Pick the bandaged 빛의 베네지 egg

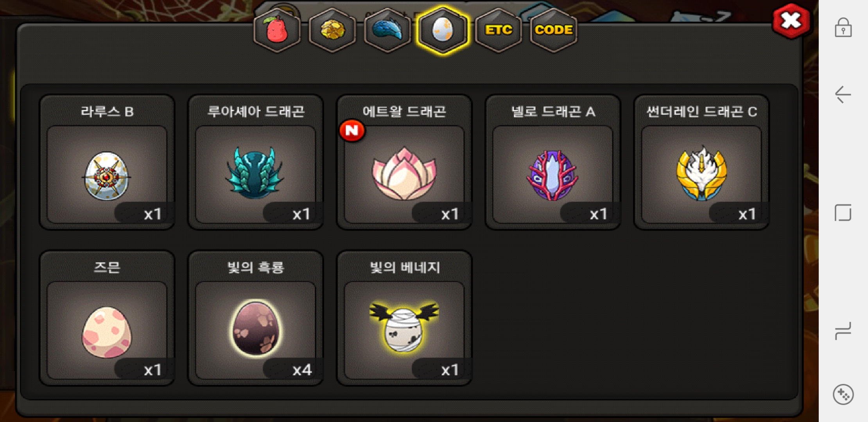[x=404, y=318]
